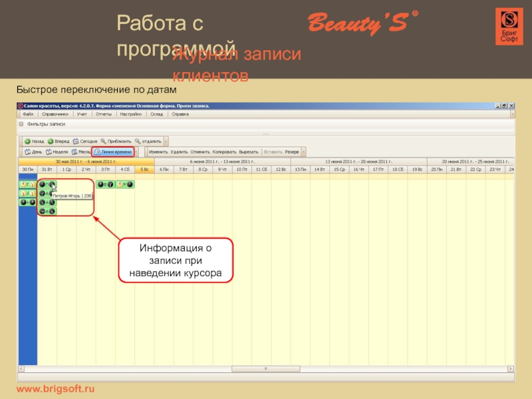This screenshot has height=399, width=532.
Task: Select the 15 Ср day header
Action: pyautogui.click(x=339, y=169)
